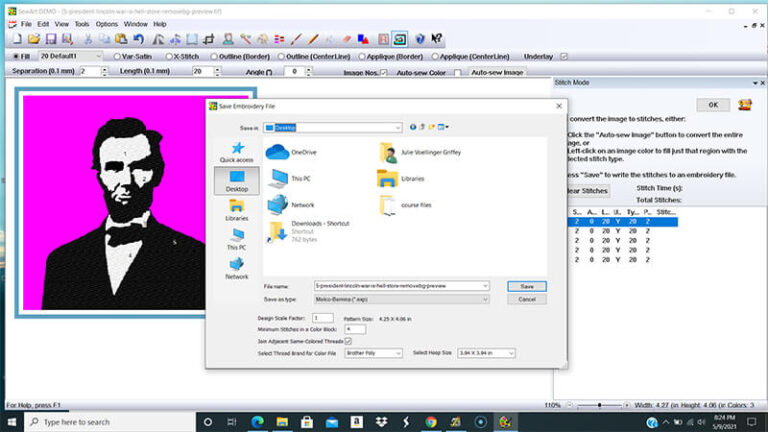768x432 pixels.
Task: Open the Select Hoop Size dropdown
Action: (486, 353)
